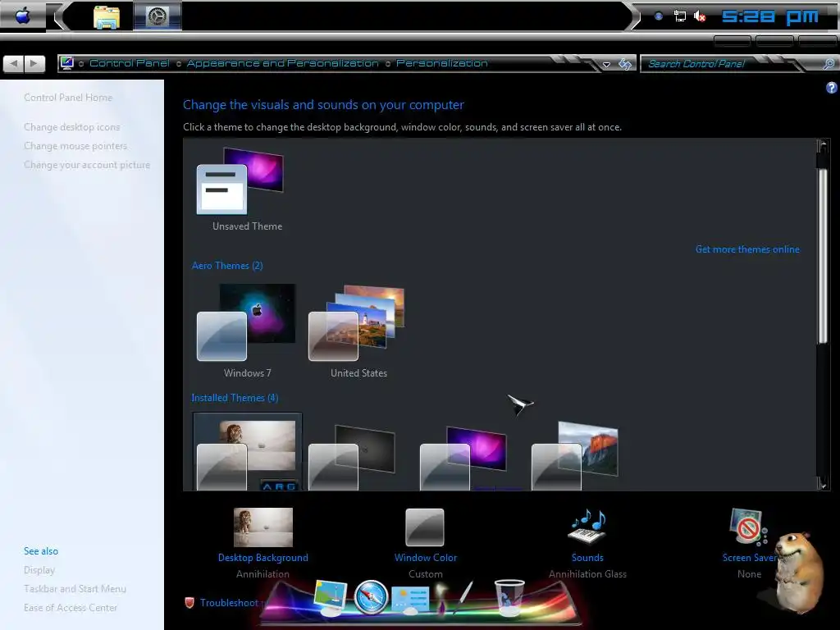This screenshot has width=840, height=630.
Task: Open Taskbar and Start Menu link
Action: click(75, 589)
